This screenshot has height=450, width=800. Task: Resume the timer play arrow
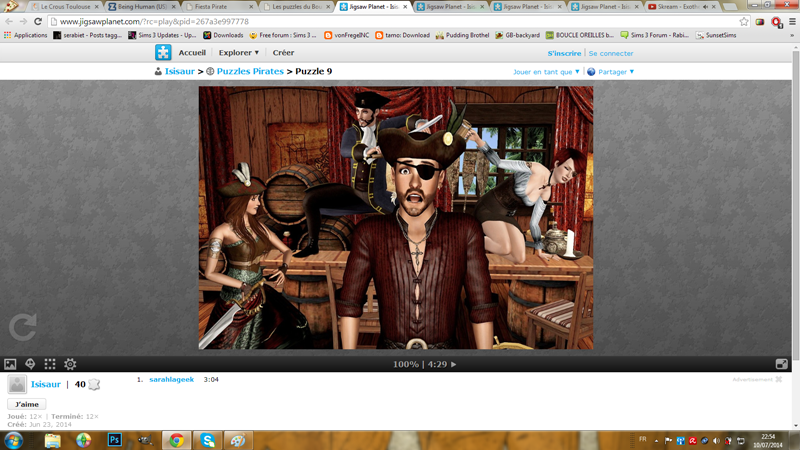(x=454, y=364)
